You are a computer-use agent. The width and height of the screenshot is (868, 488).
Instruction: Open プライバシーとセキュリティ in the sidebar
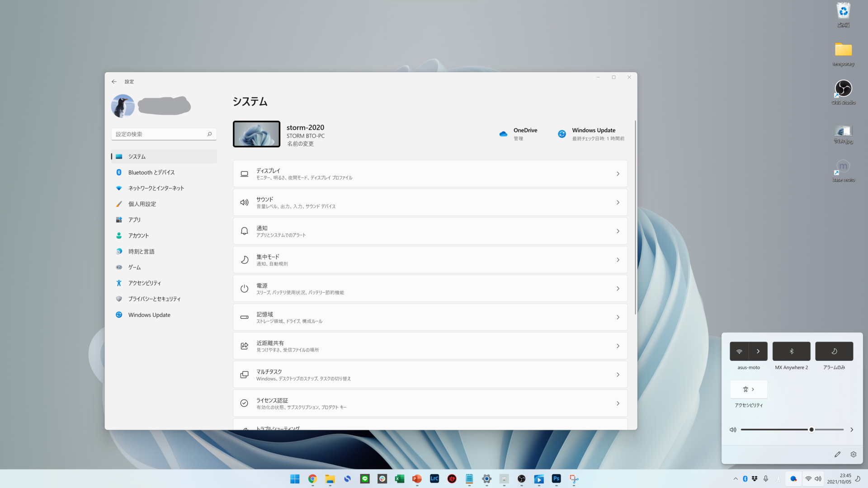pyautogui.click(x=164, y=299)
